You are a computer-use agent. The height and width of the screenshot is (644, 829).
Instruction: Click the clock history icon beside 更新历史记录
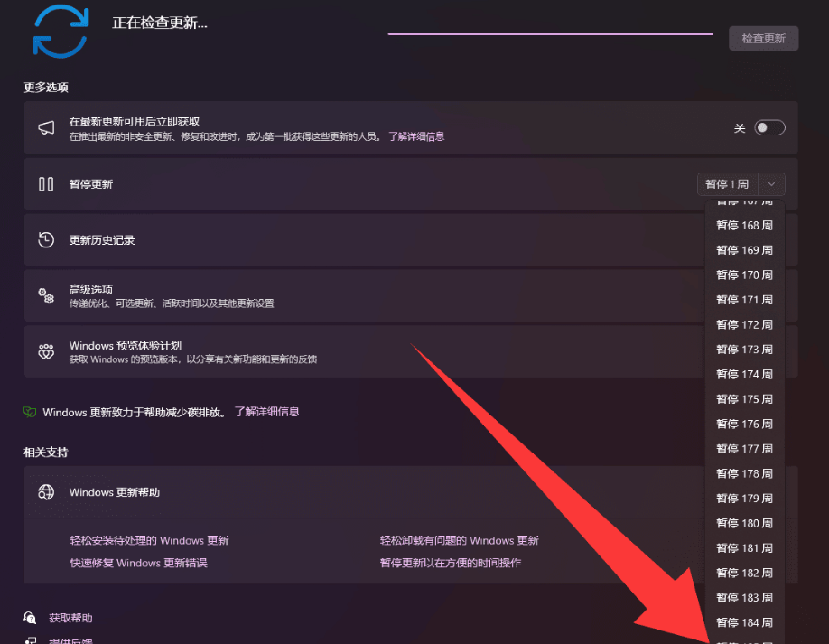click(46, 239)
